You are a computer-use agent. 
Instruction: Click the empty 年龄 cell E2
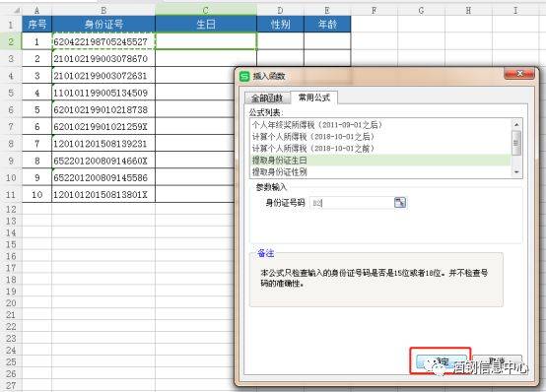pyautogui.click(x=327, y=41)
